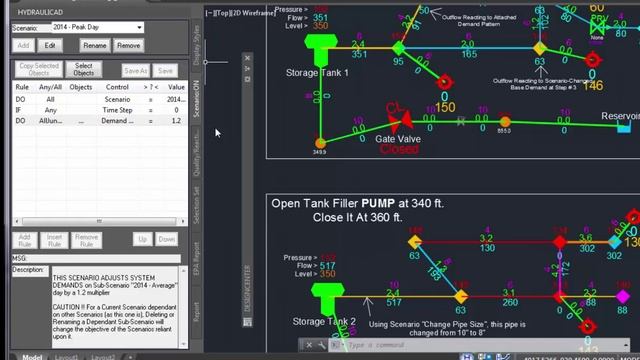The height and width of the screenshot is (360, 640).
Task: Open the Scenario:ON vertical tab
Action: 196,99
